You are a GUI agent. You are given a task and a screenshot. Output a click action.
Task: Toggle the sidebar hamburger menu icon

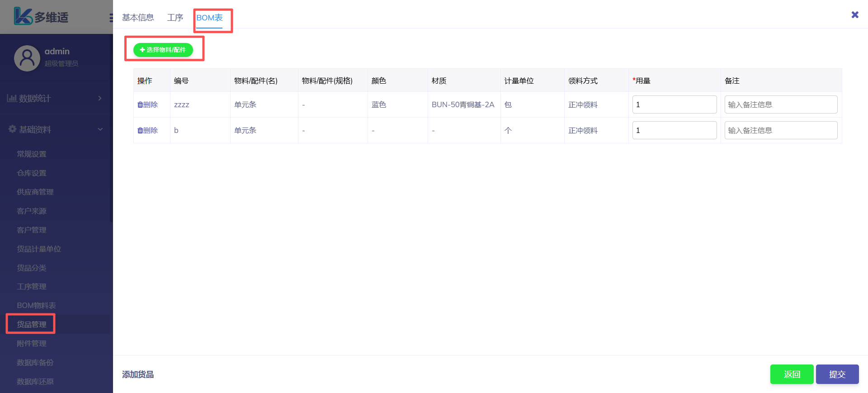[111, 18]
